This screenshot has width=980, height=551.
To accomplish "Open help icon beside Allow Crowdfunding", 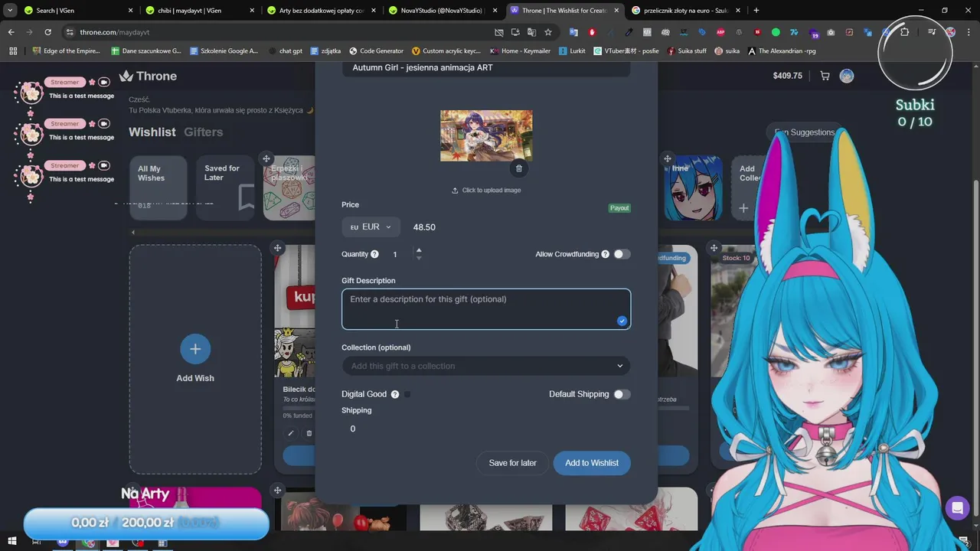I will (605, 254).
